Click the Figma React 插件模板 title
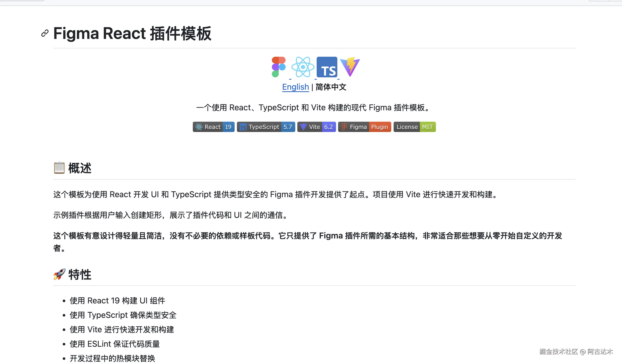Screen dimensions: 622x364 (132, 34)
